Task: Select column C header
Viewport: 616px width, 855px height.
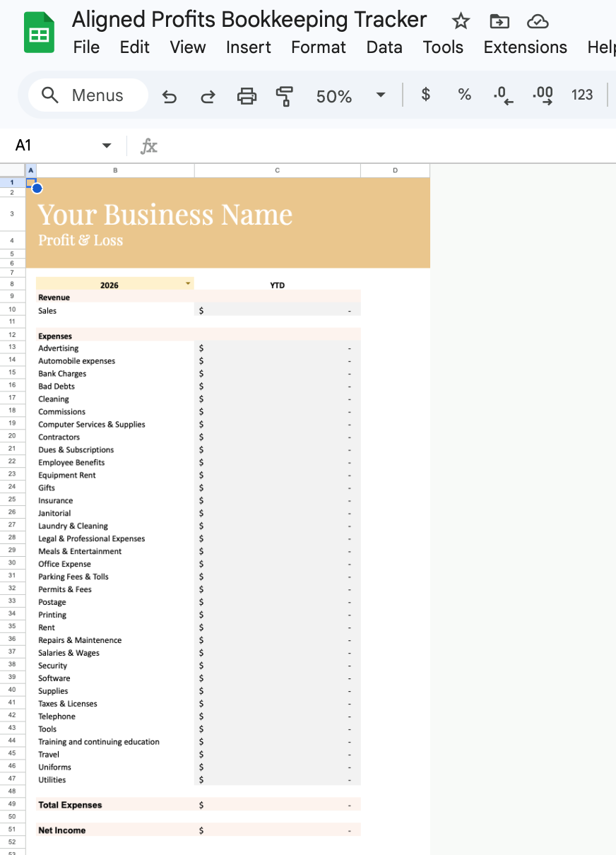Action: click(278, 170)
